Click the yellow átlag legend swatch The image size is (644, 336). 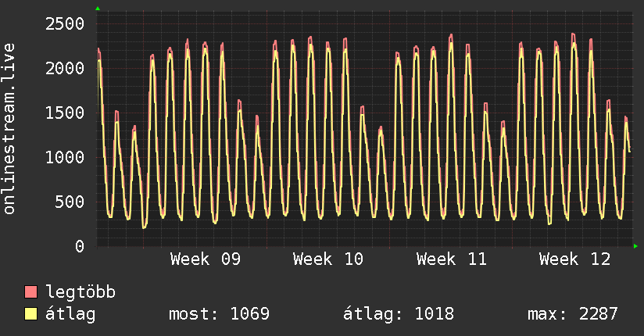pos(31,314)
